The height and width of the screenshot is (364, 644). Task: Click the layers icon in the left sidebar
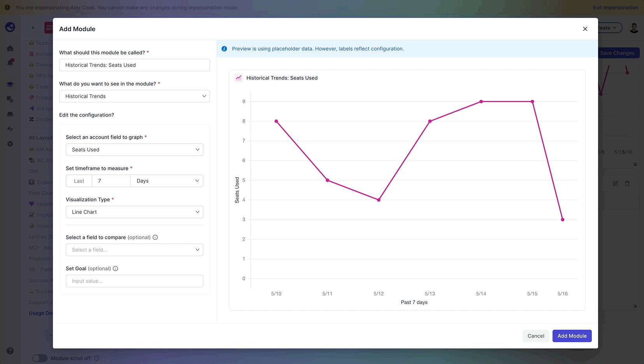(x=10, y=84)
